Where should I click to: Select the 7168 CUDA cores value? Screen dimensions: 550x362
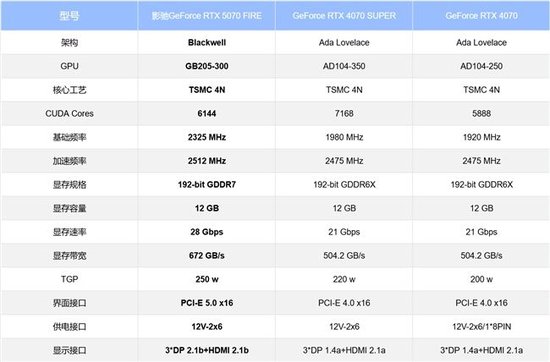coord(344,113)
